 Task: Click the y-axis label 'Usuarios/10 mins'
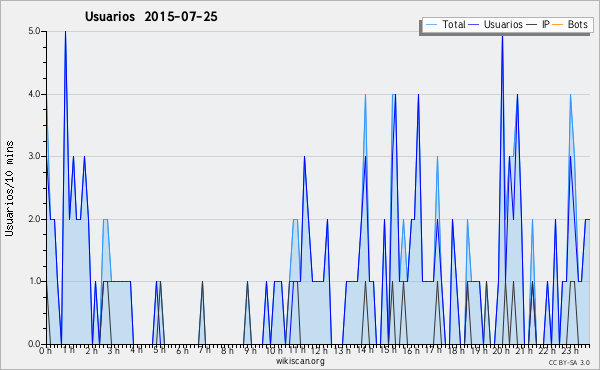9,188
